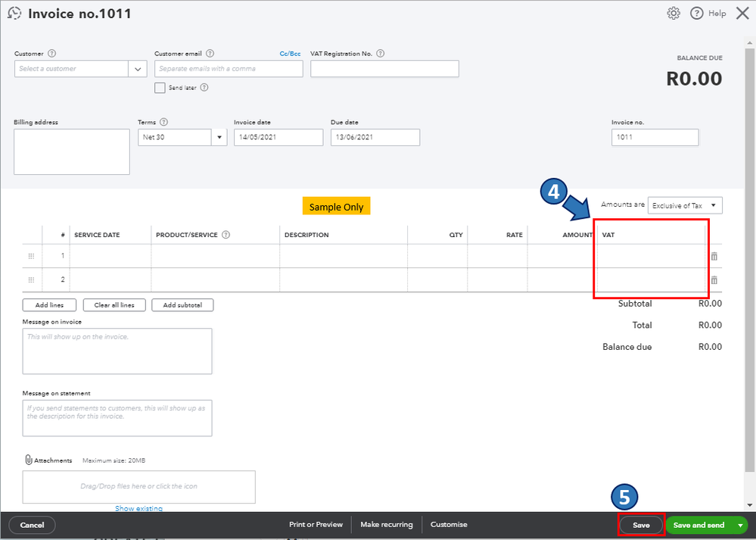756x540 pixels.
Task: Click the Invoice date field 14/05/2021
Action: [x=278, y=138]
